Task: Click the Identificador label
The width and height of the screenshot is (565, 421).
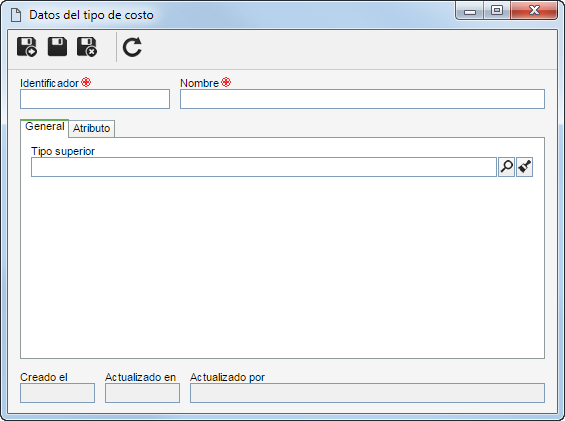Action: point(49,83)
